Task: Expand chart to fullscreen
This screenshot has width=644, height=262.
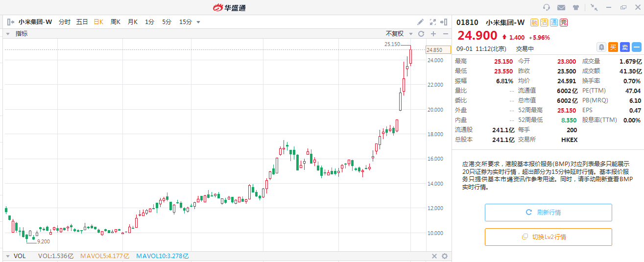Action: pyautogui.click(x=432, y=22)
